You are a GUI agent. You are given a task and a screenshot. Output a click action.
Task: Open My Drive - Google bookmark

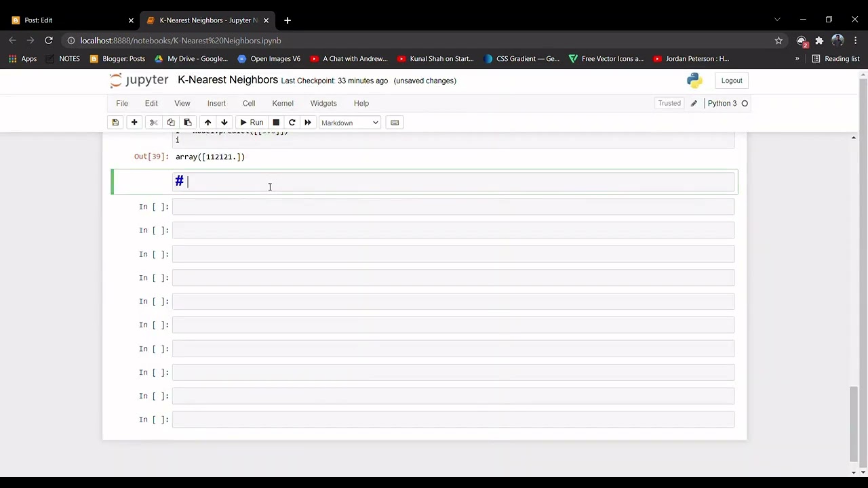[191, 59]
